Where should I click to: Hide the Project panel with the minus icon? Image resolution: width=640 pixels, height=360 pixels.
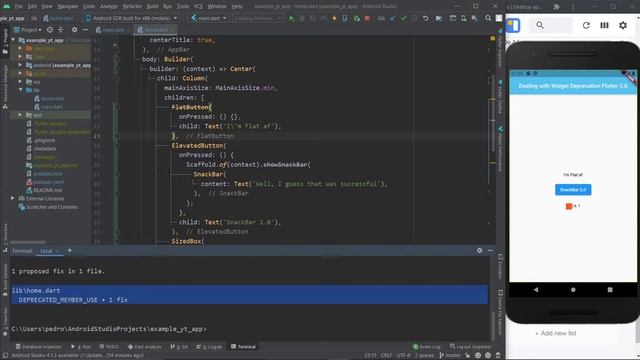(85, 30)
